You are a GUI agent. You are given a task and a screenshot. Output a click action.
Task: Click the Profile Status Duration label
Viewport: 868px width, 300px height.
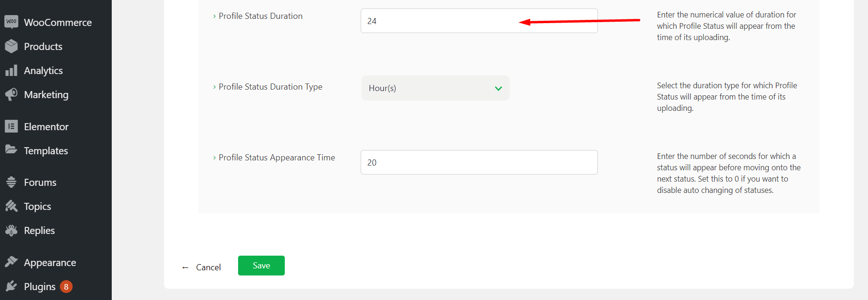click(261, 16)
